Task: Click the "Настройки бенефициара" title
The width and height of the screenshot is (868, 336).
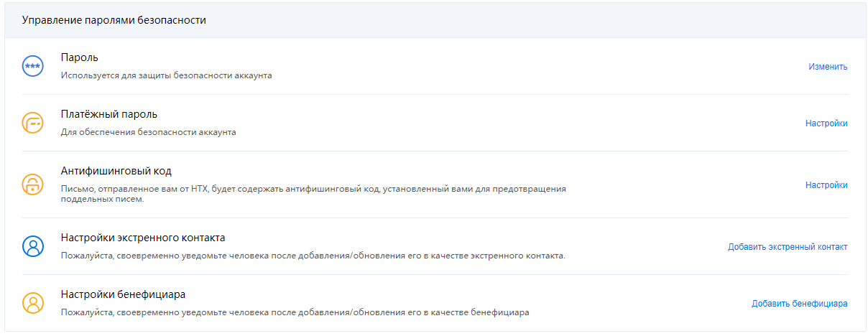Action: (124, 294)
